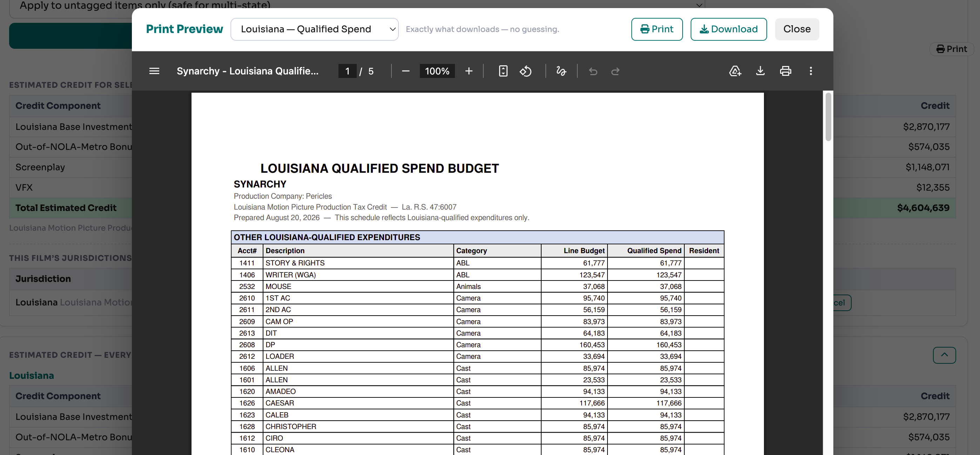Click the Production Company: Pericles line

click(283, 197)
